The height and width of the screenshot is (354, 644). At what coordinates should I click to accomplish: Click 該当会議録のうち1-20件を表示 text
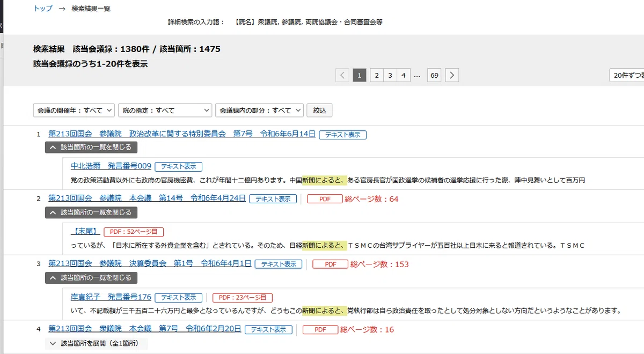coord(90,64)
